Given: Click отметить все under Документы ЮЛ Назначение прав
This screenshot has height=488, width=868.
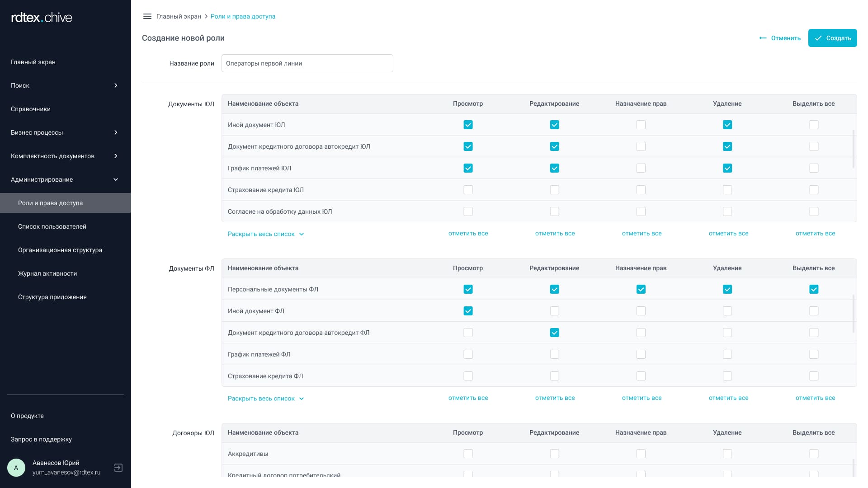Looking at the screenshot, I should pos(642,234).
